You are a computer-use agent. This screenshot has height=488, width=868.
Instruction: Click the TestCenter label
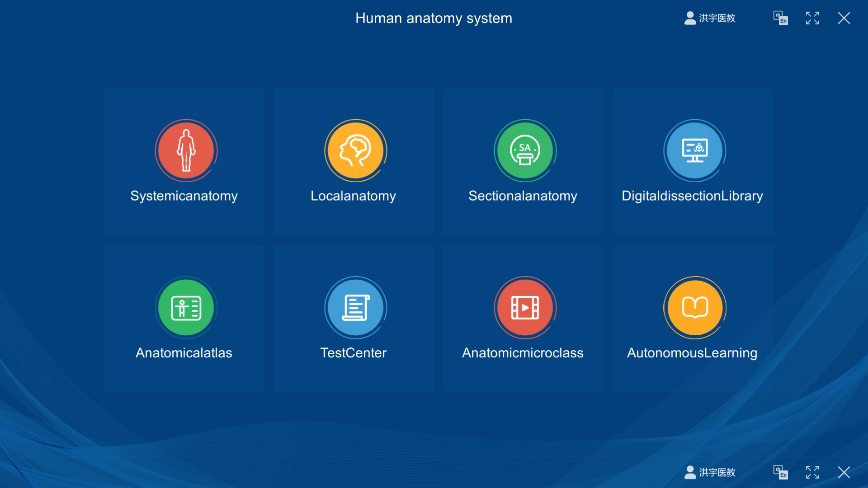click(x=353, y=353)
